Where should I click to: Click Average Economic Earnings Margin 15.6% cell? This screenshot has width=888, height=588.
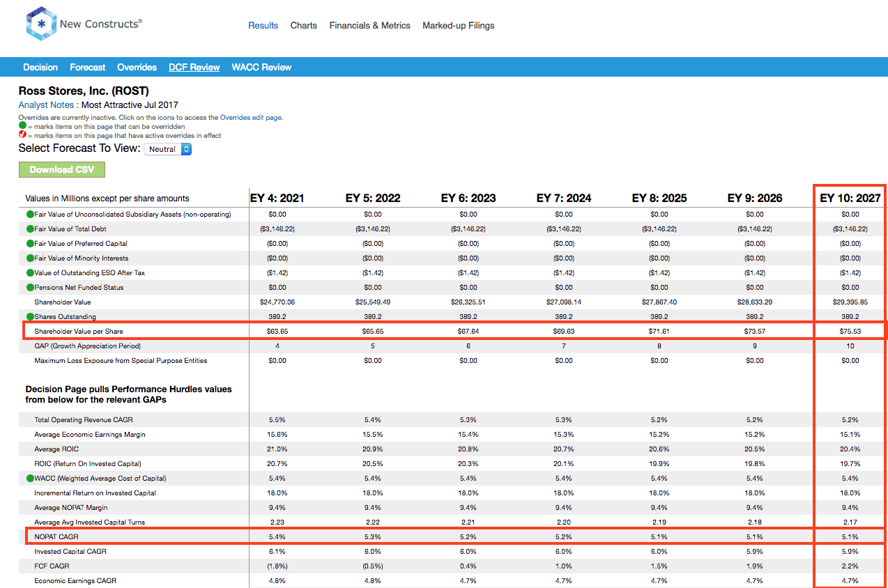pos(277,434)
